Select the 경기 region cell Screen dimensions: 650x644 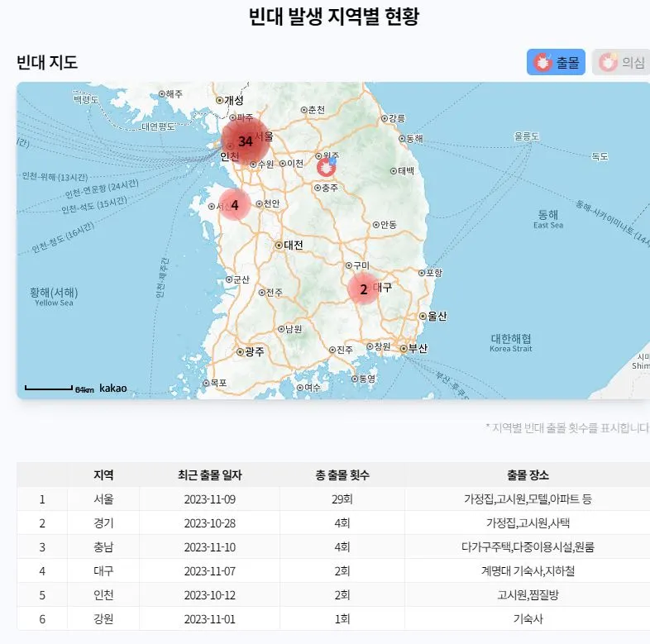[103, 523]
